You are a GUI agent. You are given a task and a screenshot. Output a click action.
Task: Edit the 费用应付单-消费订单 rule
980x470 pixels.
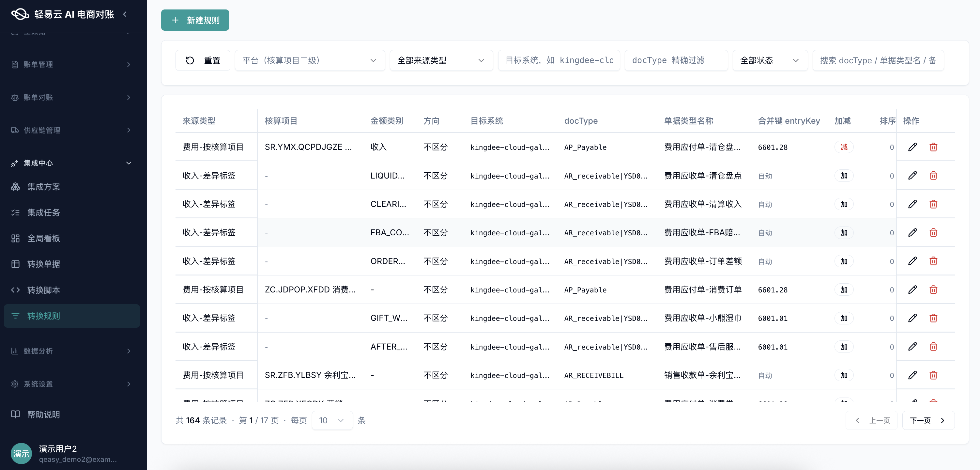912,290
